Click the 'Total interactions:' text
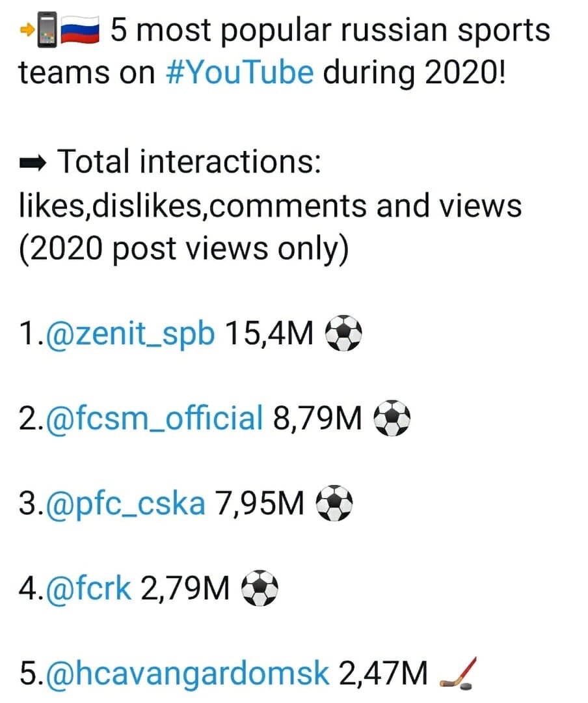Viewport: 588px width, 703px height. point(189,161)
